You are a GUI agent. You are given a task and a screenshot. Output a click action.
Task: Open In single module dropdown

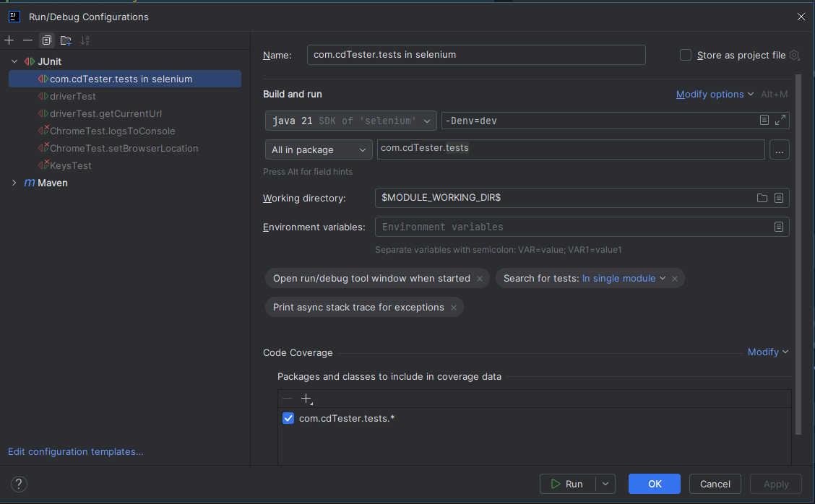coord(624,279)
